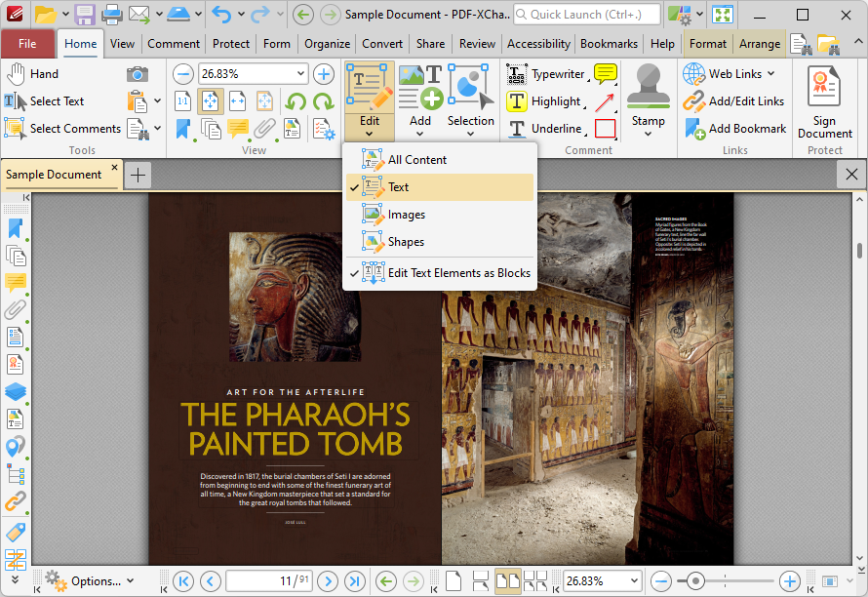Switch to the Format ribbon tab
868x597 pixels.
click(707, 44)
